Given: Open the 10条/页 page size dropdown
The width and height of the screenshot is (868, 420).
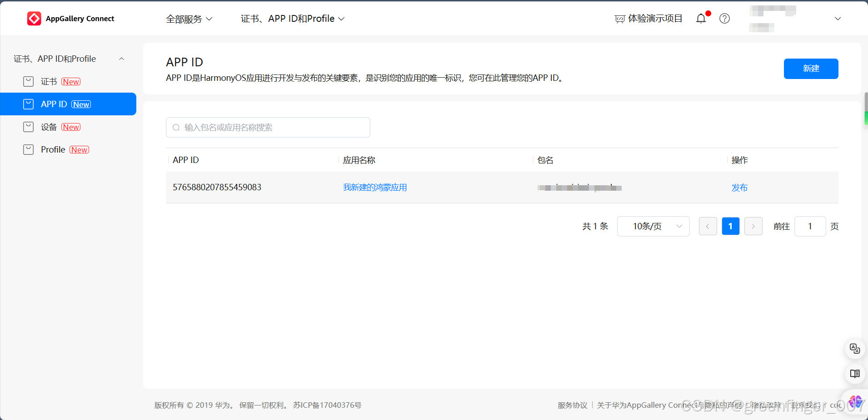Looking at the screenshot, I should (x=653, y=226).
